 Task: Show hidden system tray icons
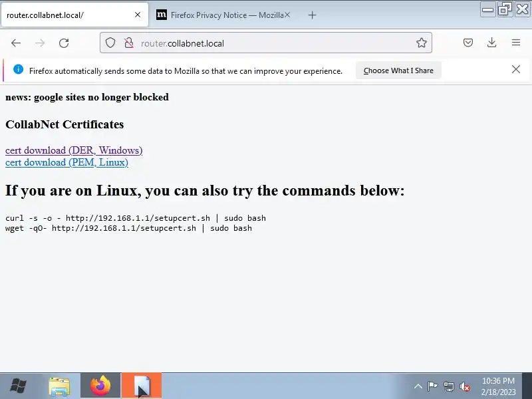coord(418,386)
